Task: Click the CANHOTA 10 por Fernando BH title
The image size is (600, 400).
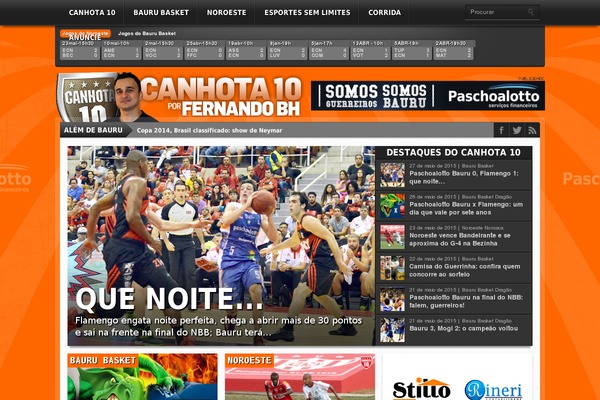Action: pyautogui.click(x=222, y=96)
